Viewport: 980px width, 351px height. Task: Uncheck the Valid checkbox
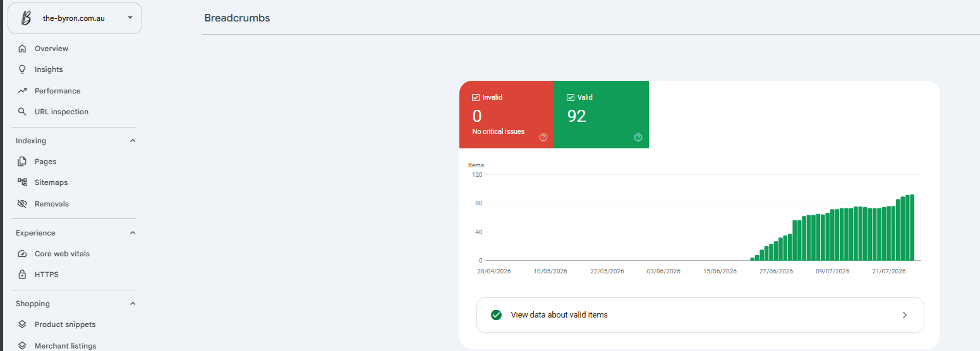tap(571, 98)
